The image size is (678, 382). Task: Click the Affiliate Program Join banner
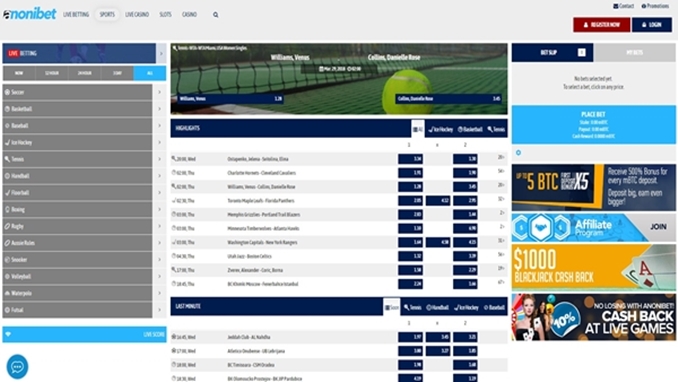coord(594,228)
